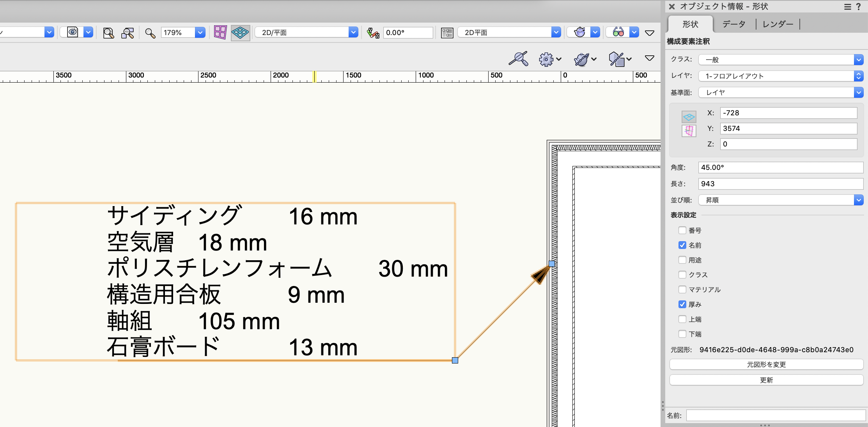868x427 pixels.
Task: Click the teapot render mode icon
Action: pyautogui.click(x=579, y=32)
